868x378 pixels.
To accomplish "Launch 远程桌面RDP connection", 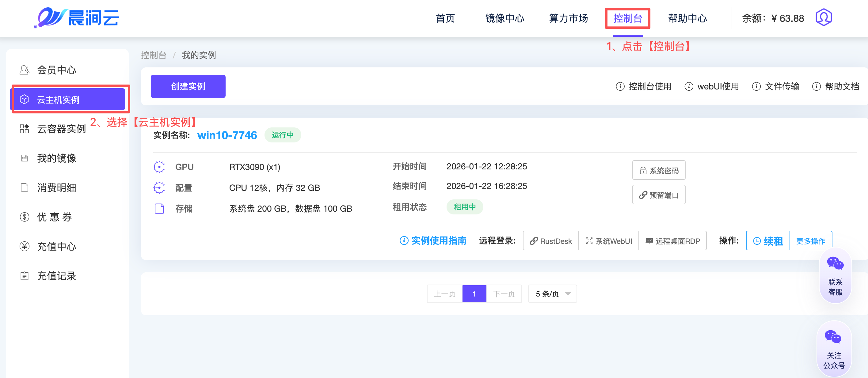I will (672, 241).
